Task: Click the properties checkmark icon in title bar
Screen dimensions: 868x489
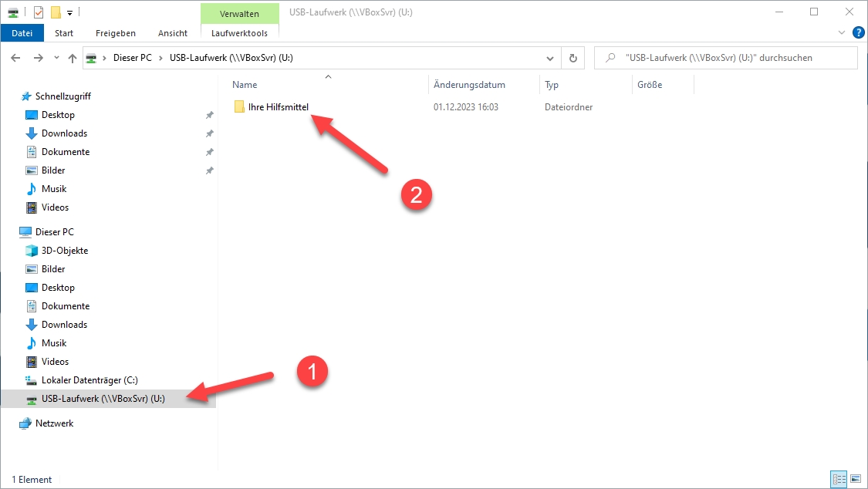Action: point(39,12)
